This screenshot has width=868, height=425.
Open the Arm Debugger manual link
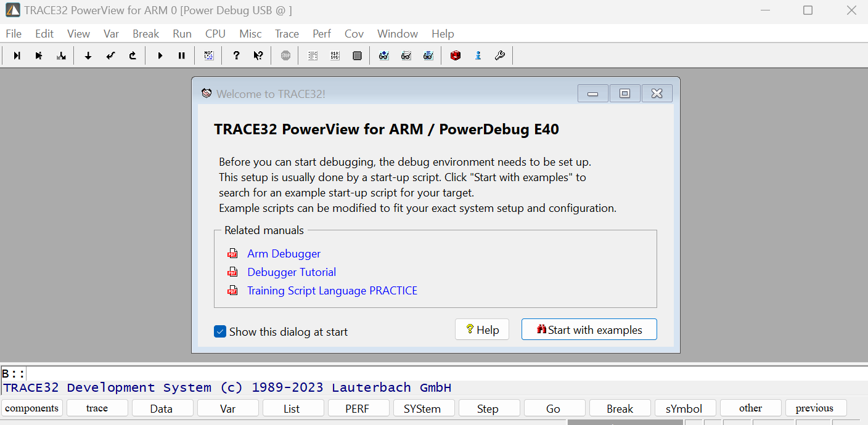284,253
